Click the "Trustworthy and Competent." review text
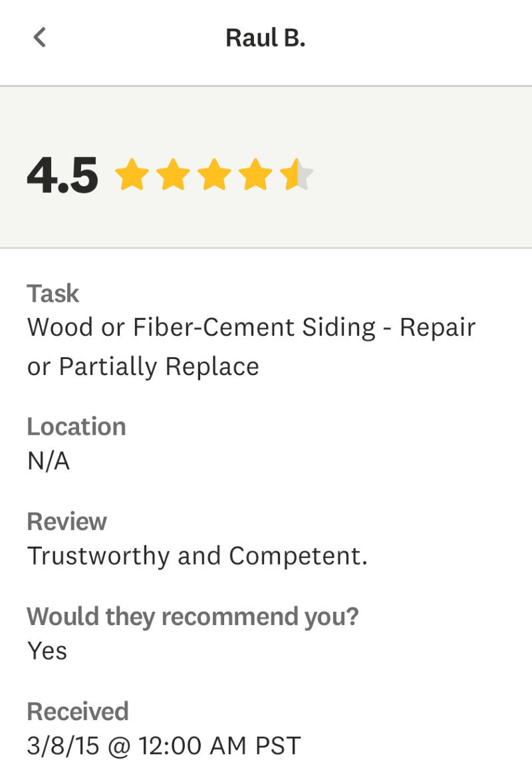The height and width of the screenshot is (780, 532). 197,556
